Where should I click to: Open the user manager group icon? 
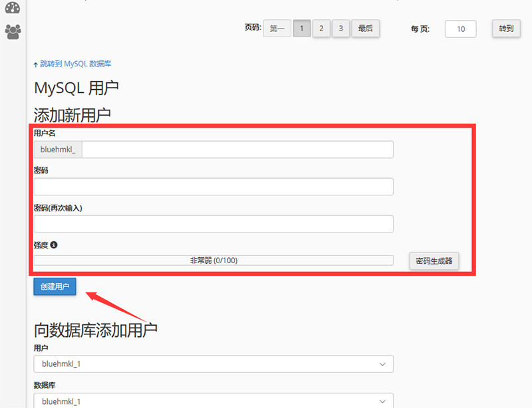(x=13, y=32)
